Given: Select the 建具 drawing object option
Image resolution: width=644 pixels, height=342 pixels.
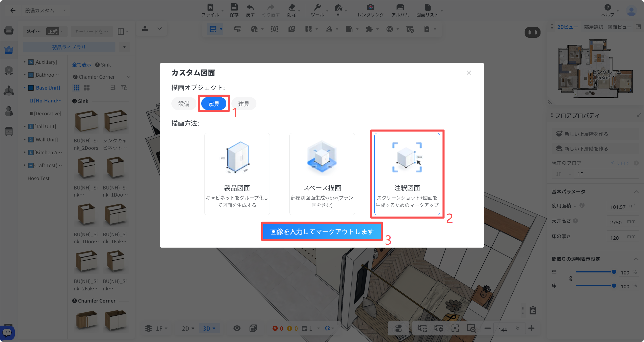Looking at the screenshot, I should [x=244, y=104].
